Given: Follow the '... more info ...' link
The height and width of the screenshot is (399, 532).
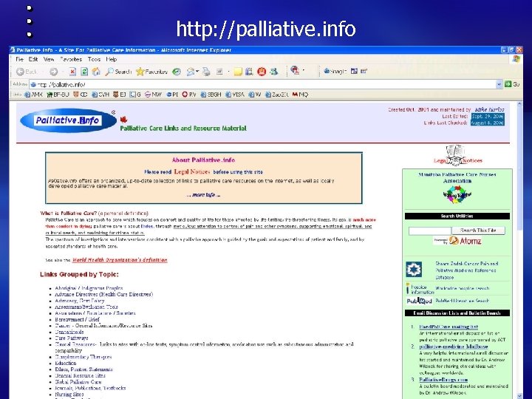Looking at the screenshot, I should point(204,195).
